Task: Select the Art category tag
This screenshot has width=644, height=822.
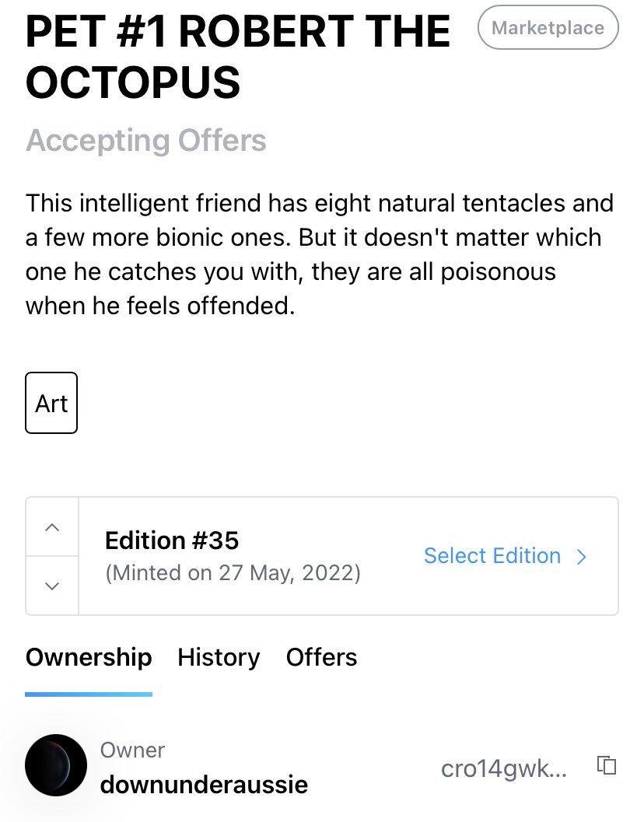Action: [x=51, y=403]
